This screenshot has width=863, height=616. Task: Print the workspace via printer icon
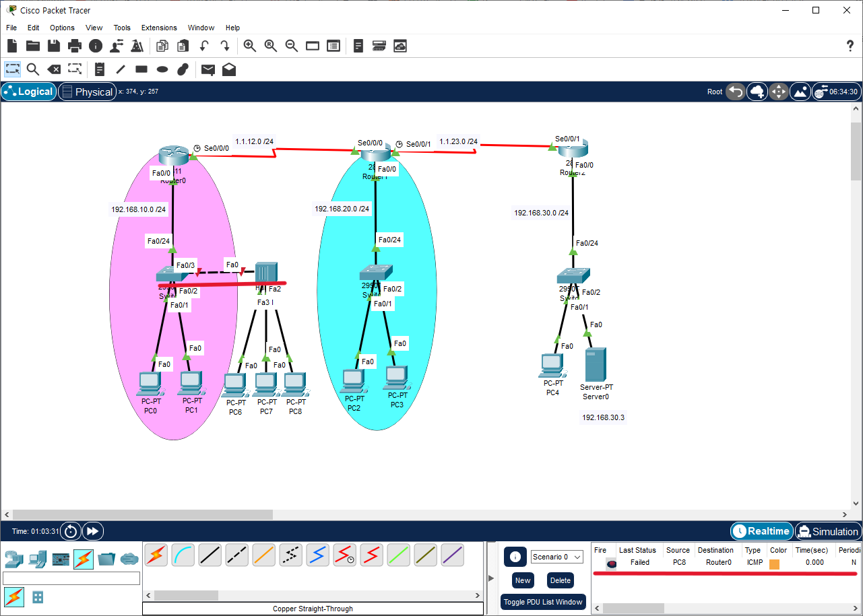[75, 46]
